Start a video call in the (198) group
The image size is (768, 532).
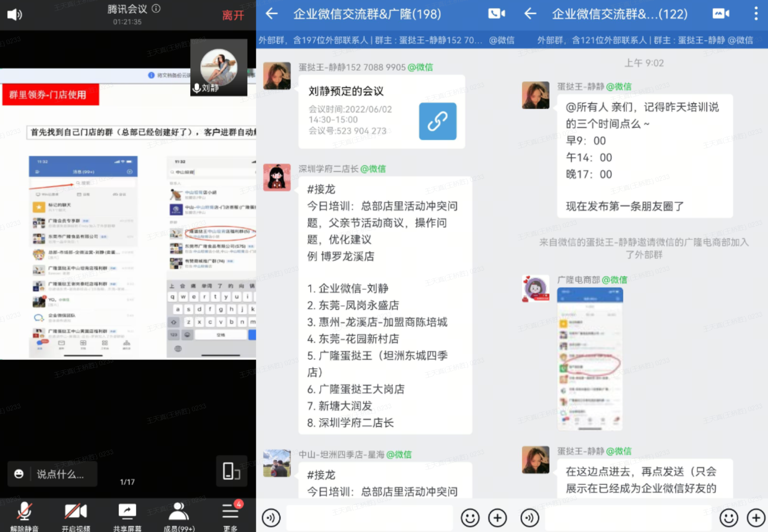click(497, 14)
